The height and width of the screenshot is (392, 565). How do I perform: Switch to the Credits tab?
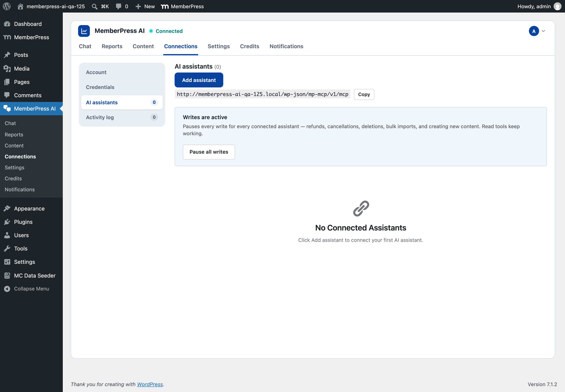tap(250, 46)
